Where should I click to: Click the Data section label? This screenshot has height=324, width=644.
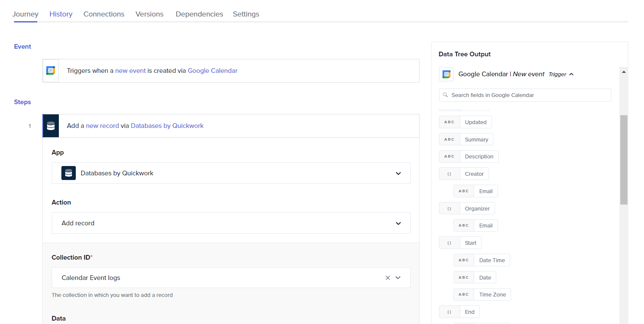point(58,318)
